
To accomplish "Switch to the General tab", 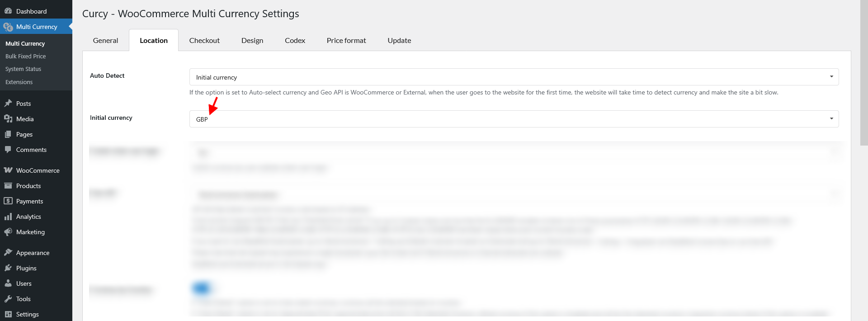I will click(105, 40).
